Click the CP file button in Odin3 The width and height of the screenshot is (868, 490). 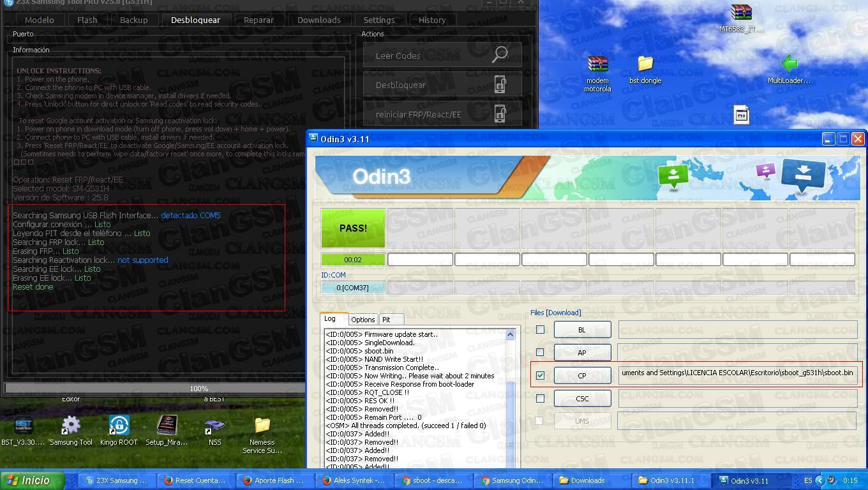point(582,375)
